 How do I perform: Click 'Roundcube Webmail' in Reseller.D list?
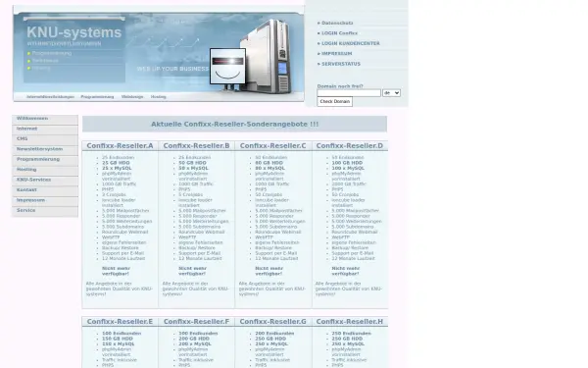point(355,232)
